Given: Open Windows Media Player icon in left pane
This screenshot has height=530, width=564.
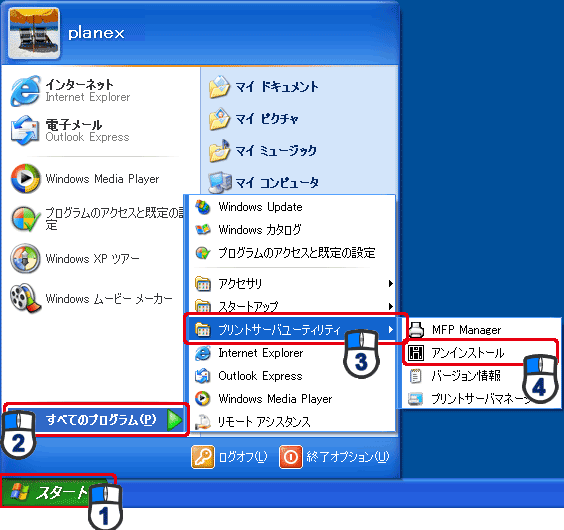Looking at the screenshot, I should (x=25, y=178).
